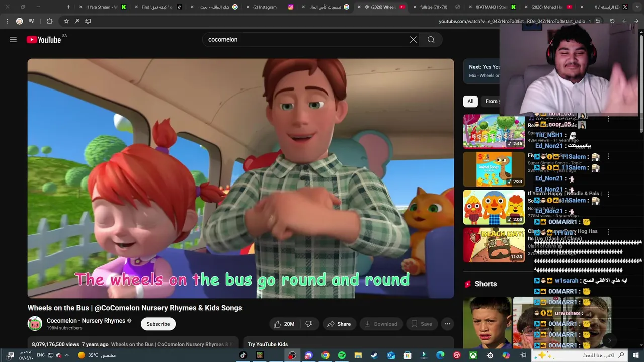Open File Explorer from the taskbar
This screenshot has height=362, width=644.
(x=358, y=355)
